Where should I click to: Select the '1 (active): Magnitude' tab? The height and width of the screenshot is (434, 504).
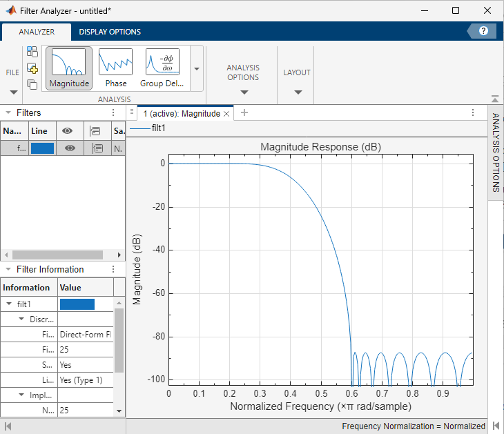click(180, 113)
